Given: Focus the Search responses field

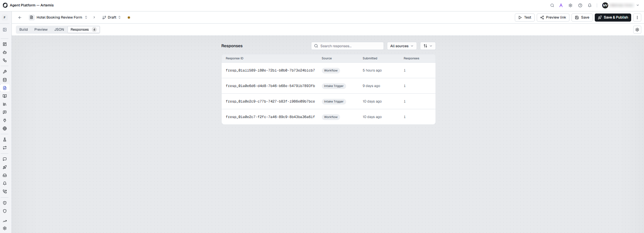Looking at the screenshot, I should tap(347, 46).
